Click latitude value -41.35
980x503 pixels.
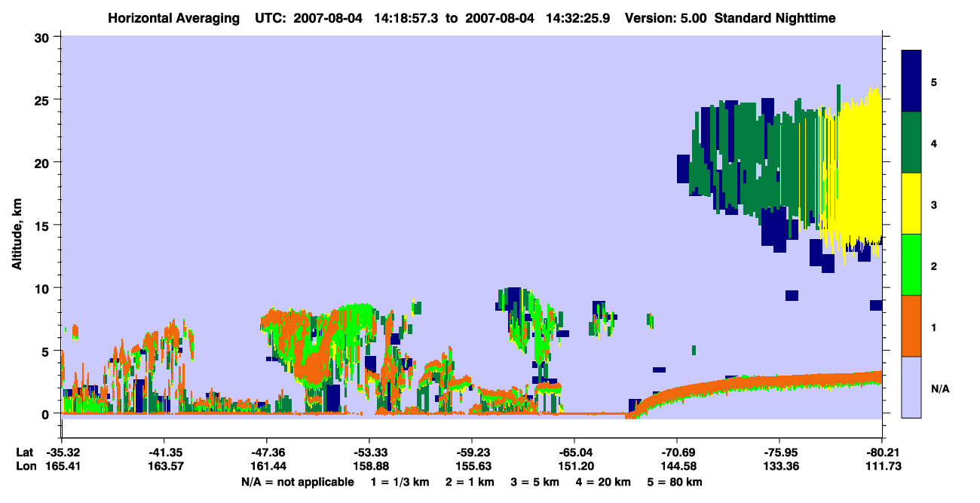pos(164,452)
